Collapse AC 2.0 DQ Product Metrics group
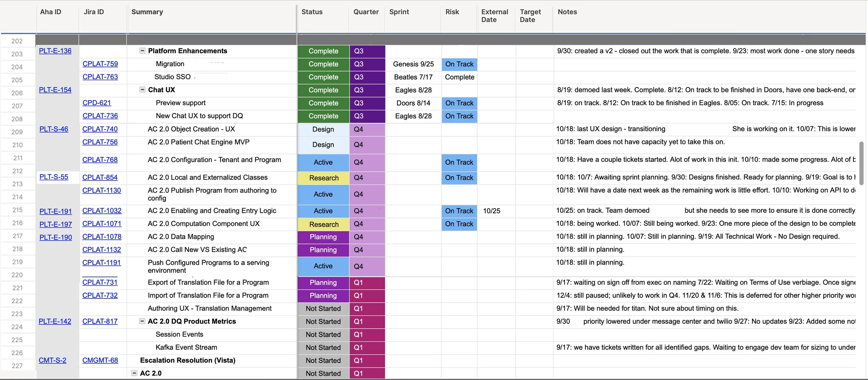 (x=142, y=321)
